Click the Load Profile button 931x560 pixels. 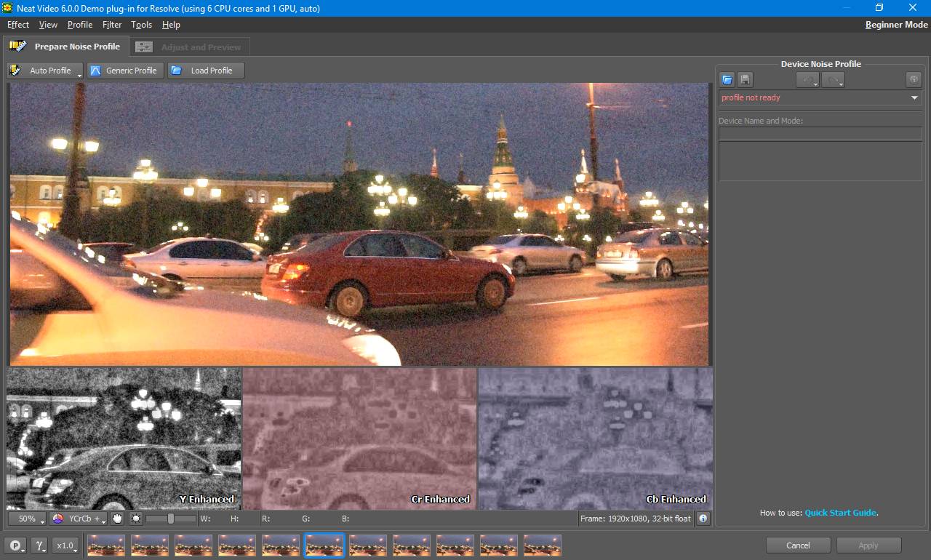207,71
